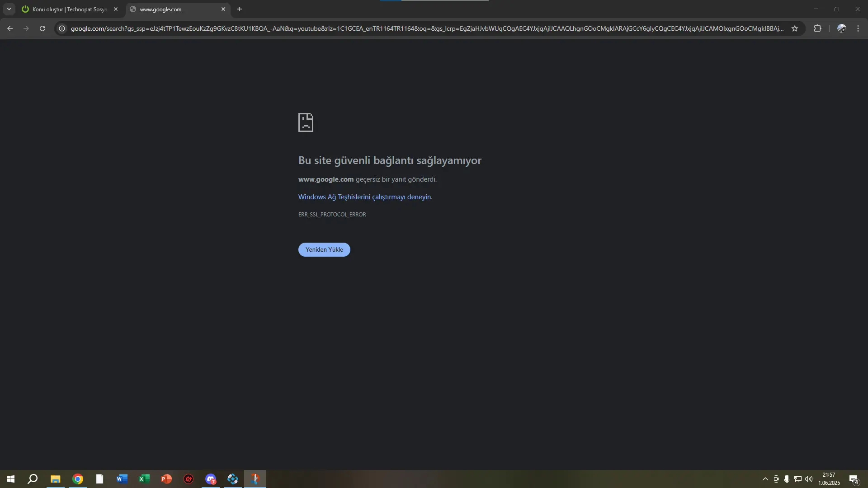Open the volume speaker tray icon
Viewport: 868px width, 488px height.
(809, 479)
